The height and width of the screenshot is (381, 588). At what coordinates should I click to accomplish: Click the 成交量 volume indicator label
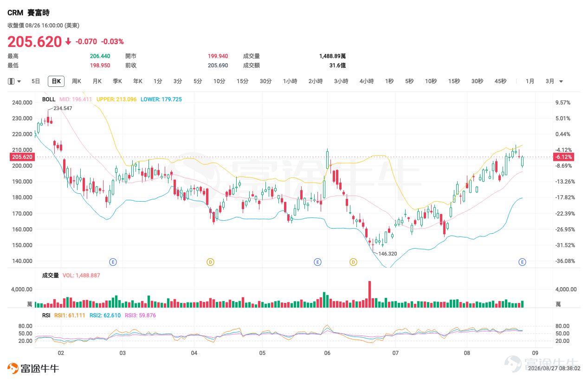tap(51, 276)
